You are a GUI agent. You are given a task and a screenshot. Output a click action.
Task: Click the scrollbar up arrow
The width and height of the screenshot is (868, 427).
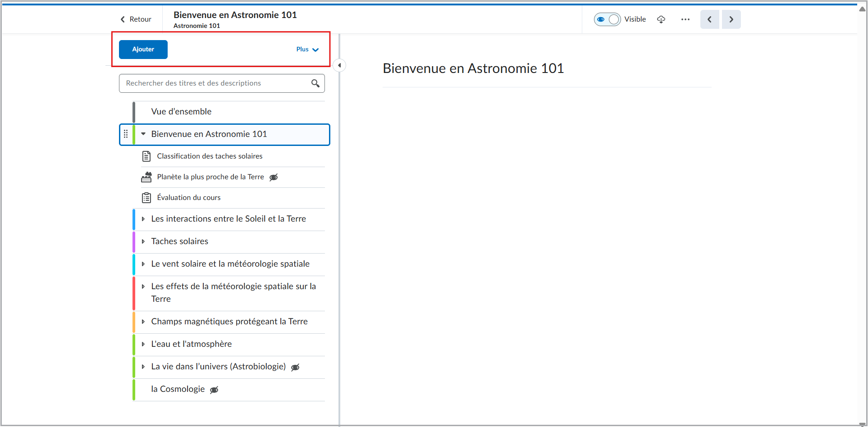[862, 9]
